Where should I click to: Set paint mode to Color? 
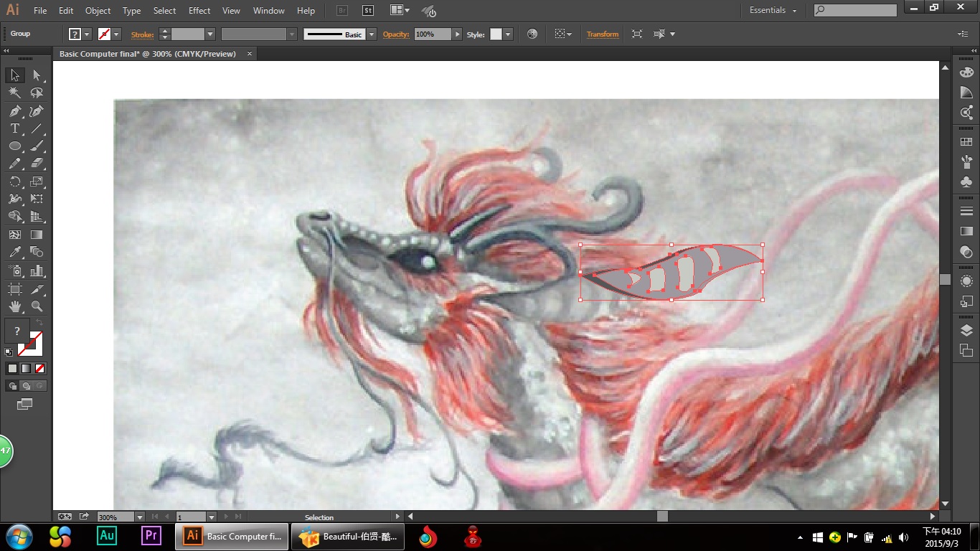(x=12, y=368)
